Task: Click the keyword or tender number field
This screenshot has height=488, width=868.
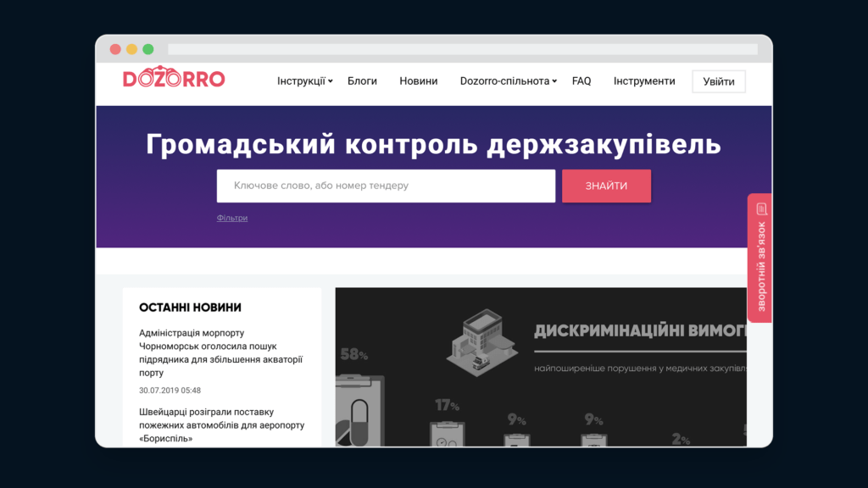Action: tap(386, 186)
